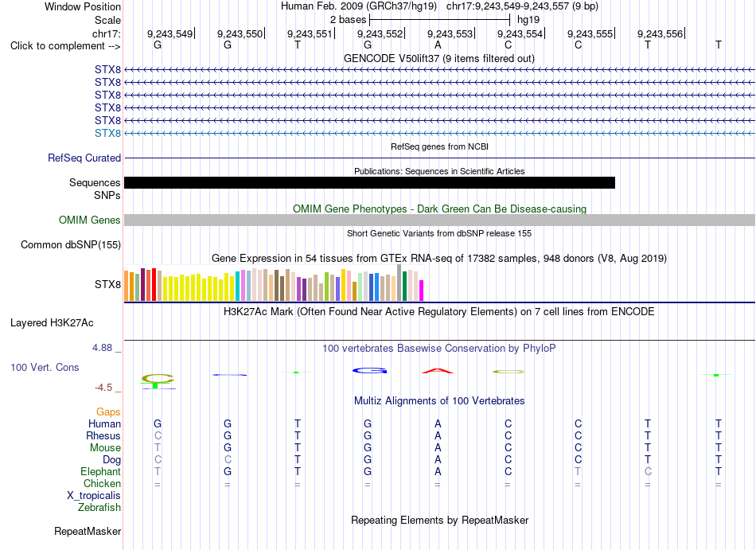Click the GTEx 'Gene Expression in 54 tissues' title
The height and width of the screenshot is (550, 756).
click(x=439, y=259)
